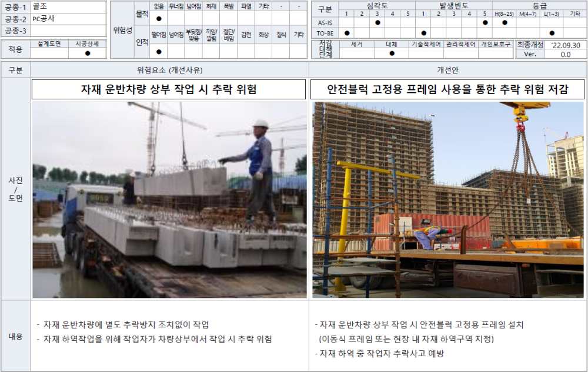Screen dimensions: 588x372
Task: Select title 자재 운반차량 상부 작업 시 추락 위험
Action: click(169, 89)
